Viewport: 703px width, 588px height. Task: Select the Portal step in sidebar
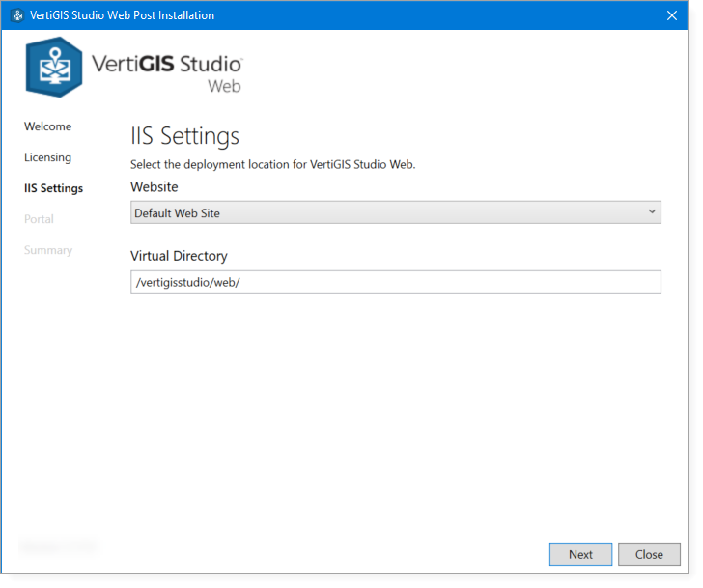39,219
